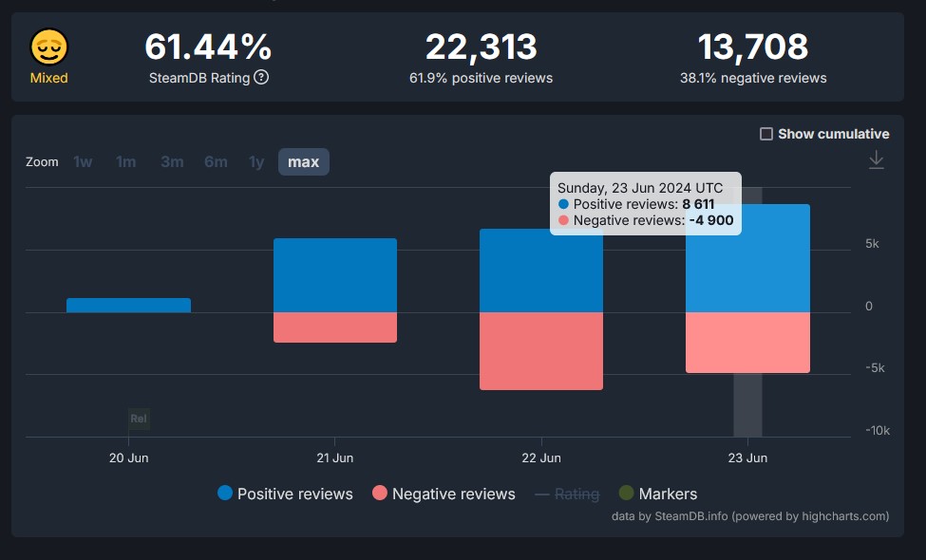This screenshot has height=560, width=926.
Task: Click the SteamDB Rating help question mark
Action: coord(261,78)
